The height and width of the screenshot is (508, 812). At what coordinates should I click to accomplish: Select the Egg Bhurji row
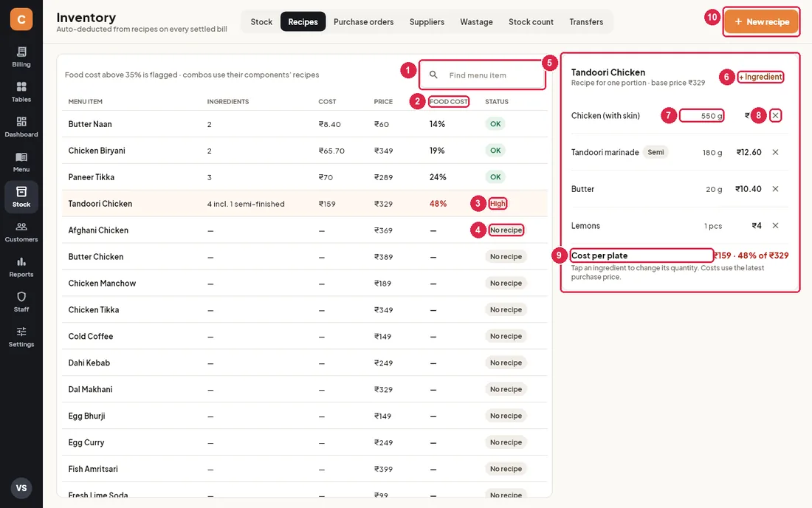[x=304, y=416]
